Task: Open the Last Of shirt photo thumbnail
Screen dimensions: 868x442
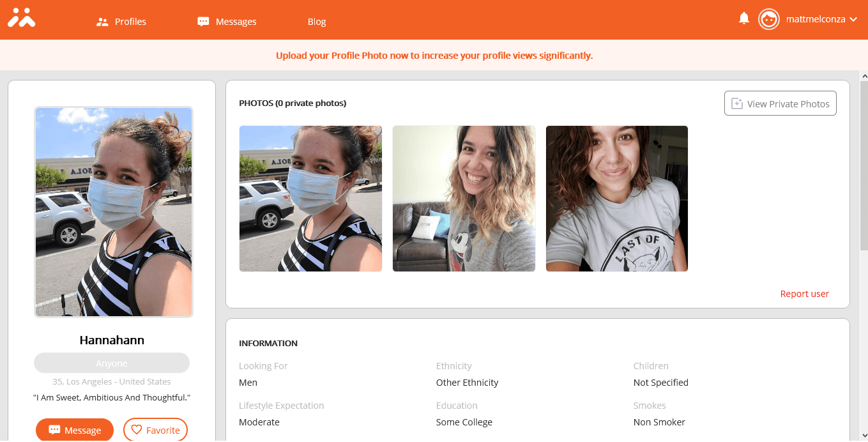Action: [x=617, y=199]
